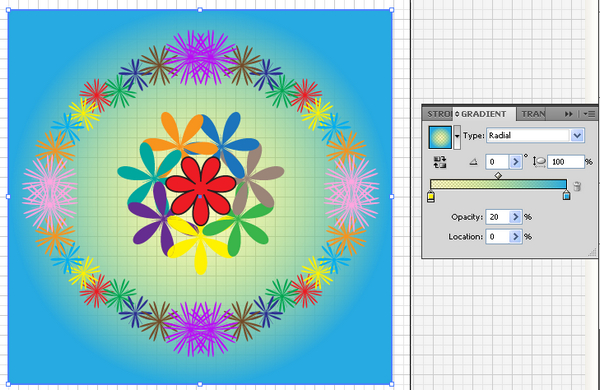Image resolution: width=600 pixels, height=390 pixels.
Task: Open the angle value dropdown arrow
Action: 515,162
